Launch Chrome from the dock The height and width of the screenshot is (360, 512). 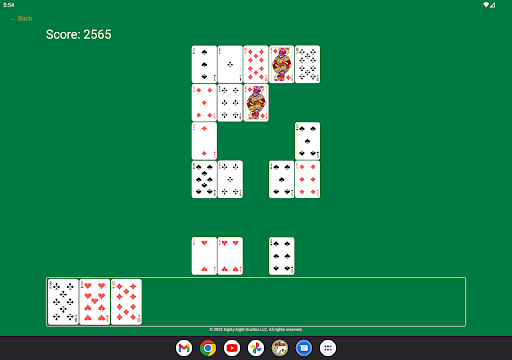(x=208, y=348)
